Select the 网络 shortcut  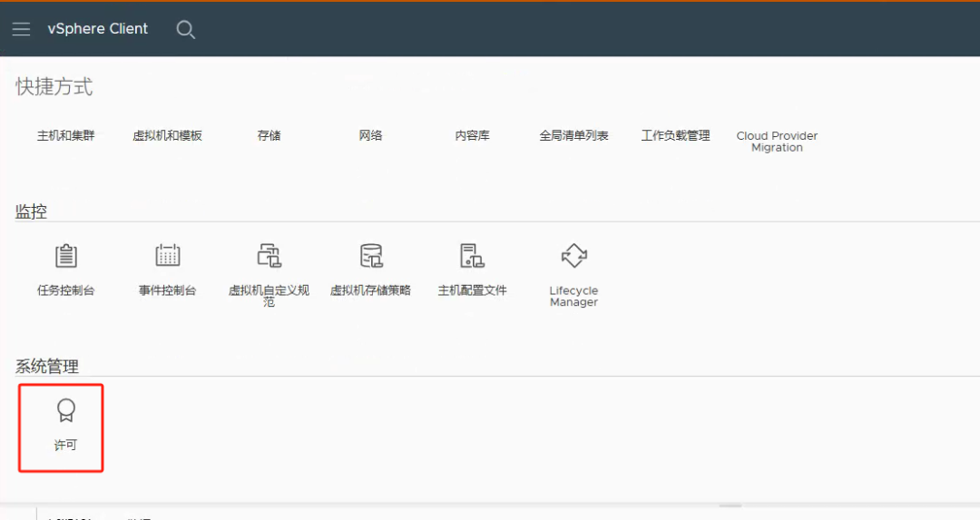point(370,135)
